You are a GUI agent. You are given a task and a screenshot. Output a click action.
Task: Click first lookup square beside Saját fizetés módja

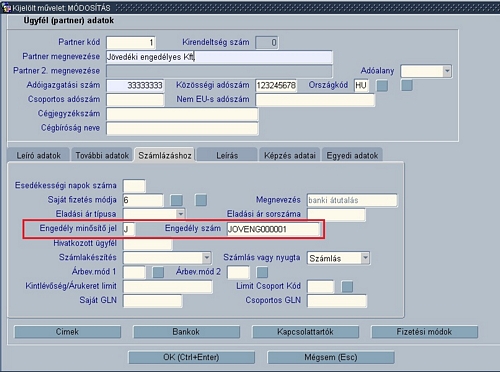point(176,200)
